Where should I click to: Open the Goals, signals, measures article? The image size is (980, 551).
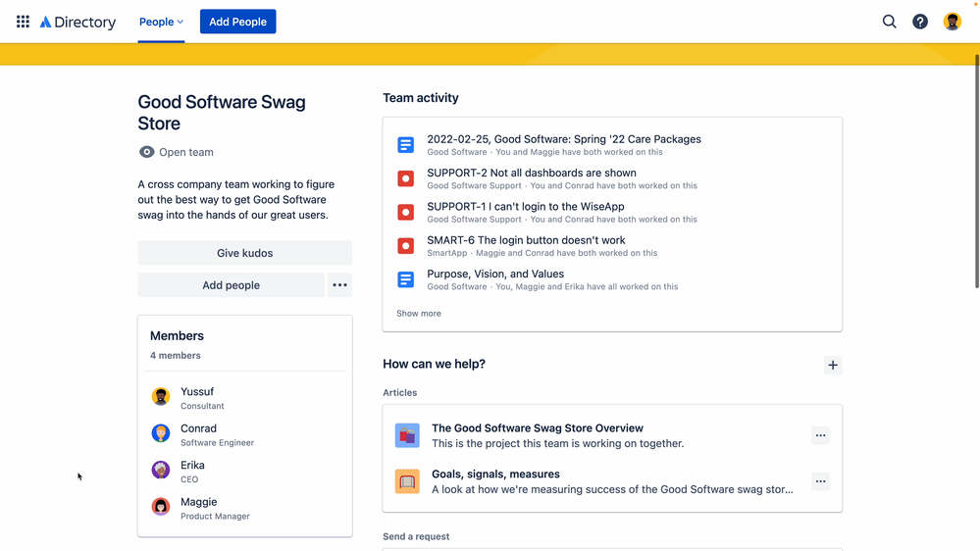[495, 475]
